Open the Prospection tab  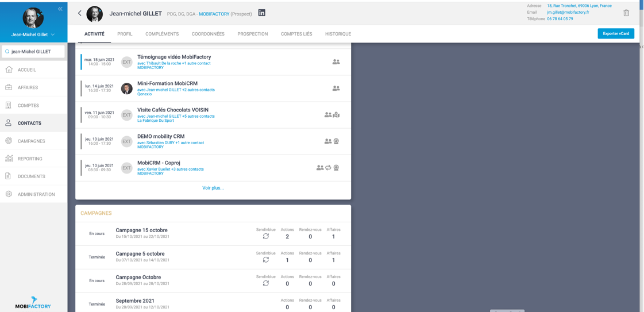pyautogui.click(x=252, y=34)
